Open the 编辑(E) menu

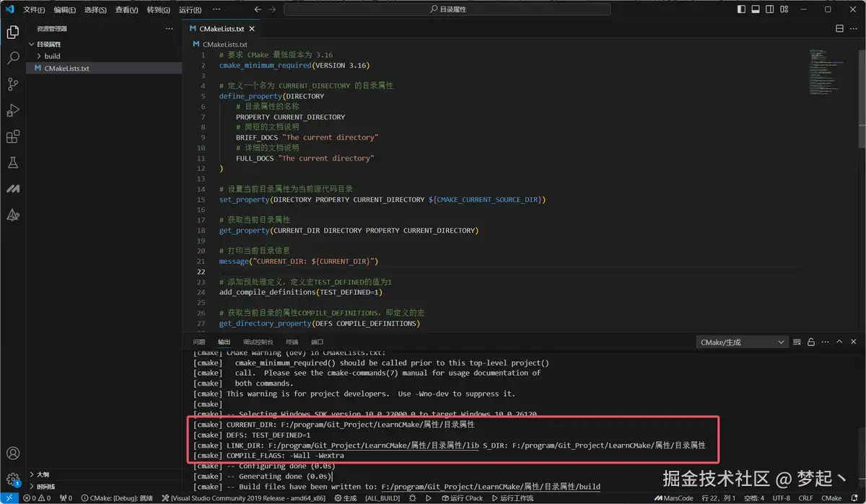click(x=65, y=9)
